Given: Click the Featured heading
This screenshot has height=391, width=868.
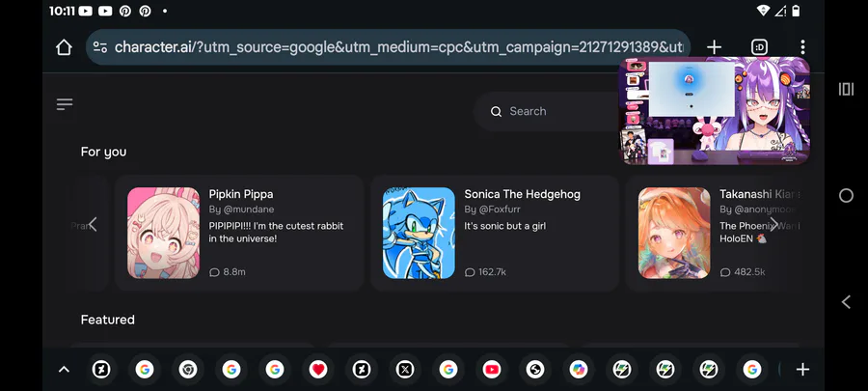Looking at the screenshot, I should click(x=107, y=320).
